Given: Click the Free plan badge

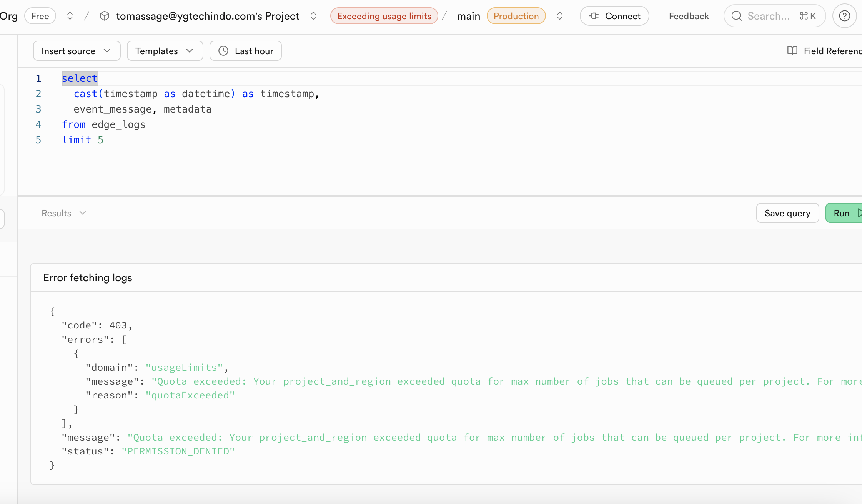Looking at the screenshot, I should click(x=40, y=16).
